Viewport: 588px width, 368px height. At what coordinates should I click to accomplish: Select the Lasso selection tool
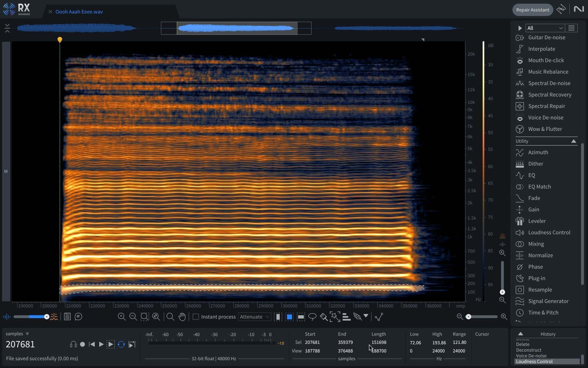pos(312,317)
